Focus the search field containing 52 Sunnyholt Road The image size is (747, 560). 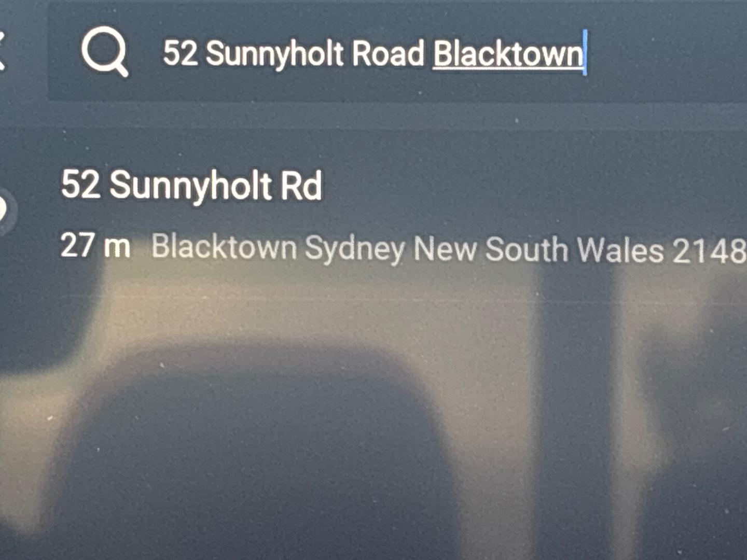(397, 52)
